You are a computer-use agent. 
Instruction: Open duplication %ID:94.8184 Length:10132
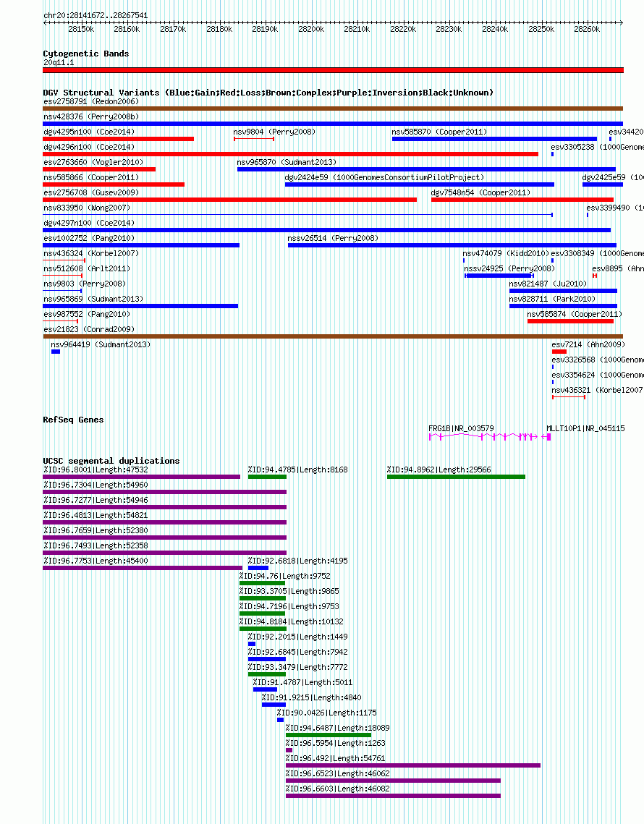click(263, 629)
